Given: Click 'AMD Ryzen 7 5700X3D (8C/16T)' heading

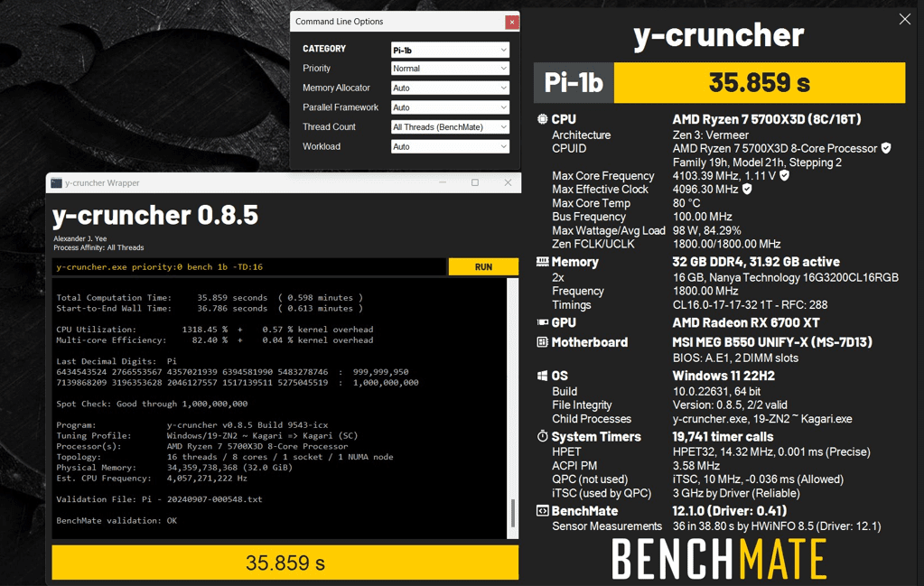Looking at the screenshot, I should 767,119.
